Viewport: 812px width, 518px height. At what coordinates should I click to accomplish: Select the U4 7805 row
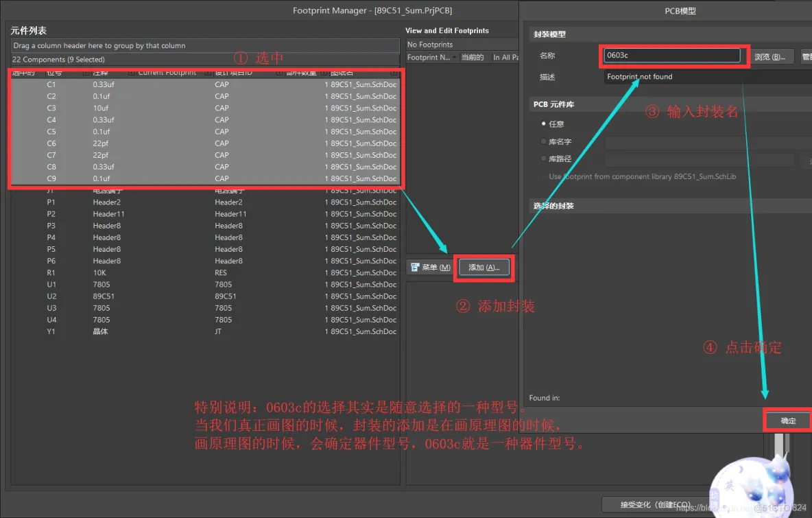(x=205, y=320)
